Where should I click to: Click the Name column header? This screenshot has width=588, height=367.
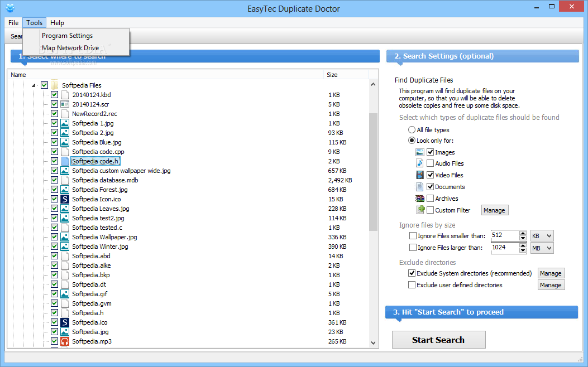(165, 75)
